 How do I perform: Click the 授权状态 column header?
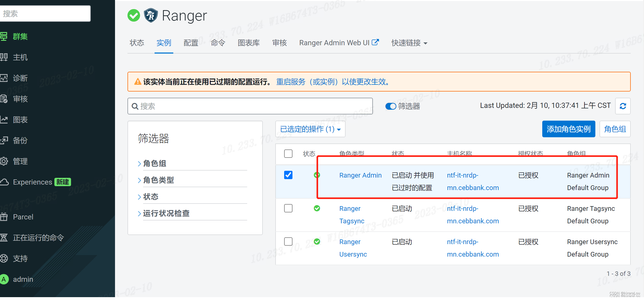(531, 153)
